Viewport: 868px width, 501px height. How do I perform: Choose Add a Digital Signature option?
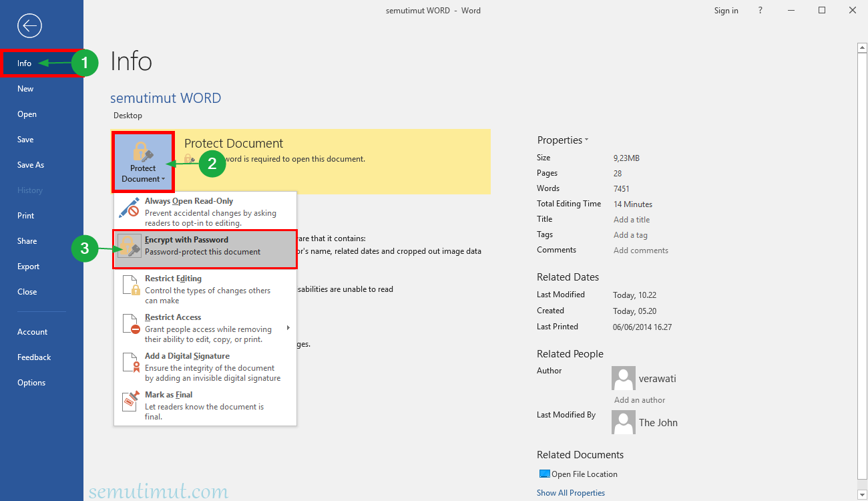[x=205, y=366]
